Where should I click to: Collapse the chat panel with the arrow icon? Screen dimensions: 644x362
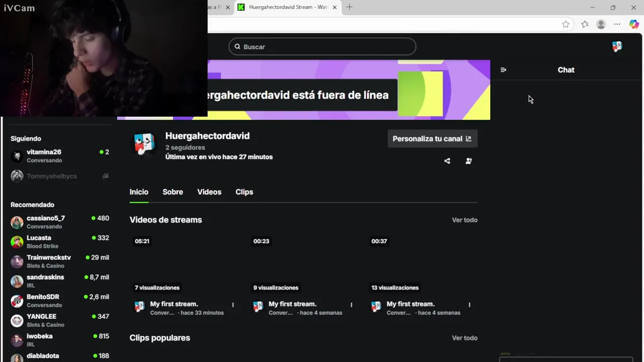pos(503,70)
